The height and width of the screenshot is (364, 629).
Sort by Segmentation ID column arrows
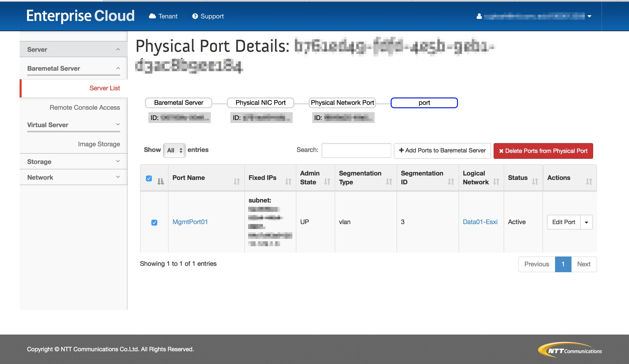(451, 181)
